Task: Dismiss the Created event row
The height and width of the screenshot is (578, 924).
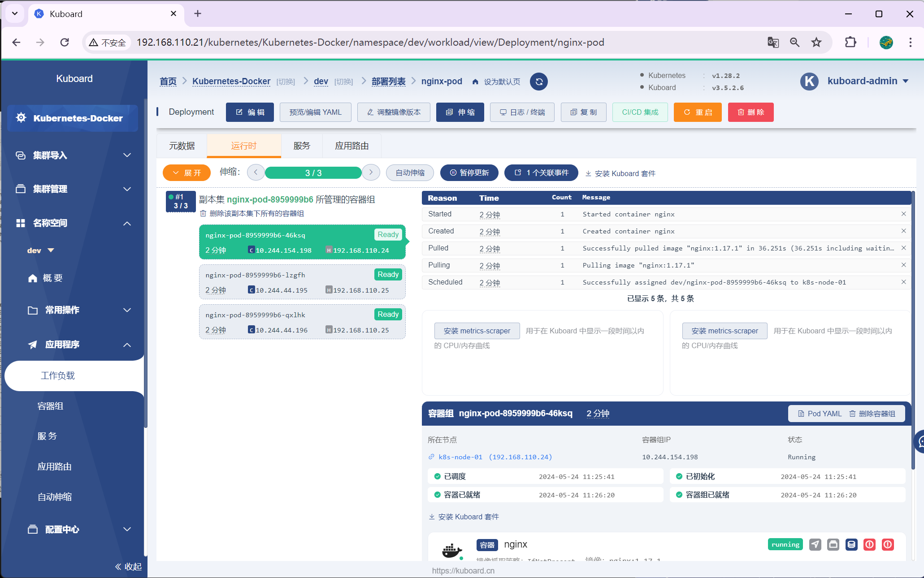Action: (903, 231)
